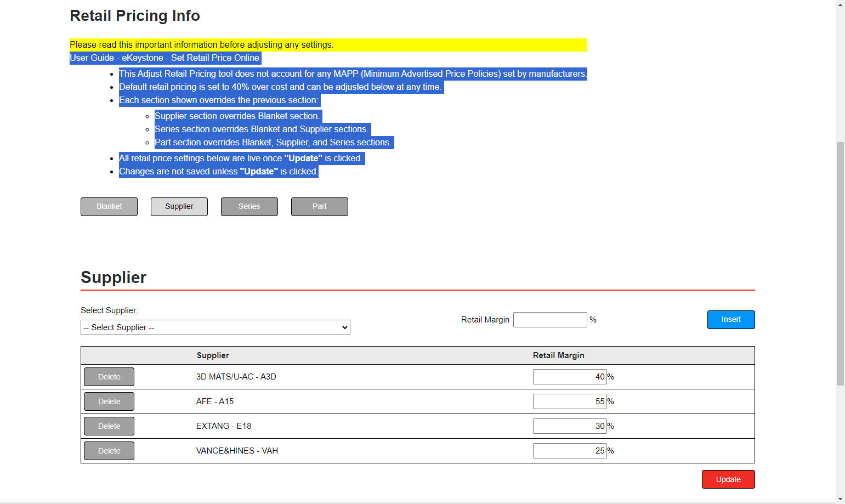The width and height of the screenshot is (845, 504).
Task: Click the page scrollbar down arrow
Action: [x=840, y=499]
